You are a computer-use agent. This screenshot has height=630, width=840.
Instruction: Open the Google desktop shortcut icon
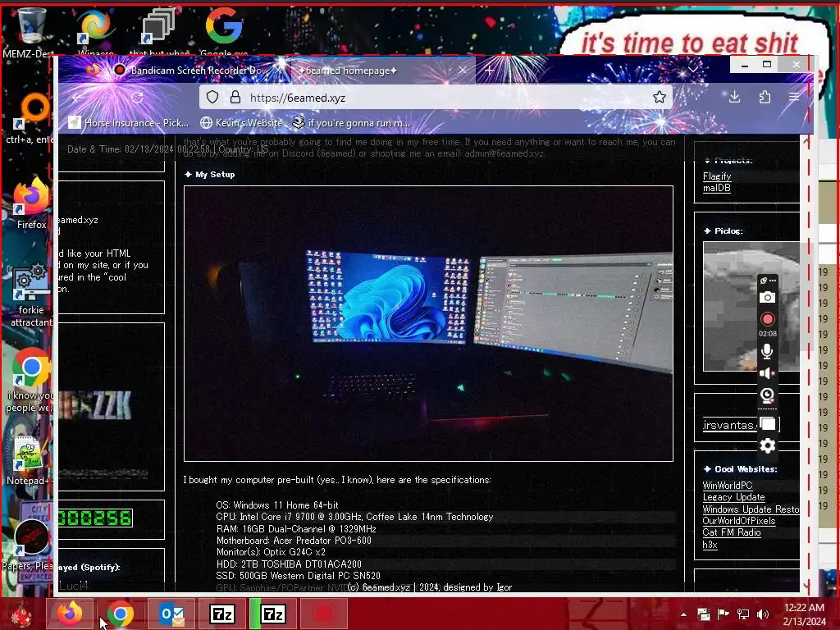coord(224,30)
